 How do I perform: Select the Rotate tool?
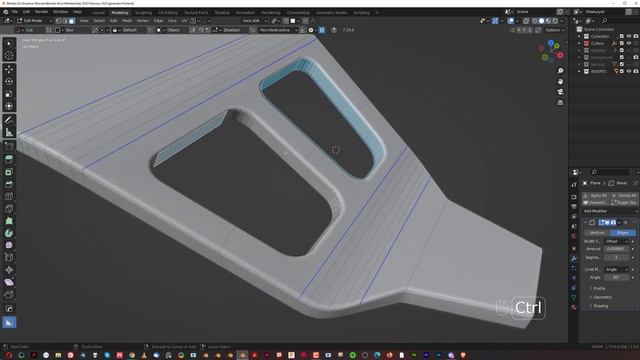(x=9, y=81)
